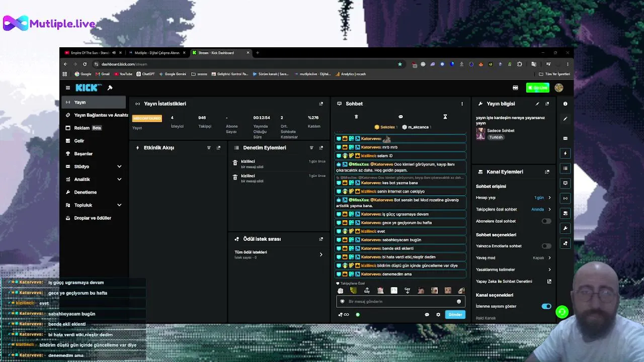Screen dimensions: 644x362
Task: Open Gelir in sidebar
Action: (x=94, y=141)
